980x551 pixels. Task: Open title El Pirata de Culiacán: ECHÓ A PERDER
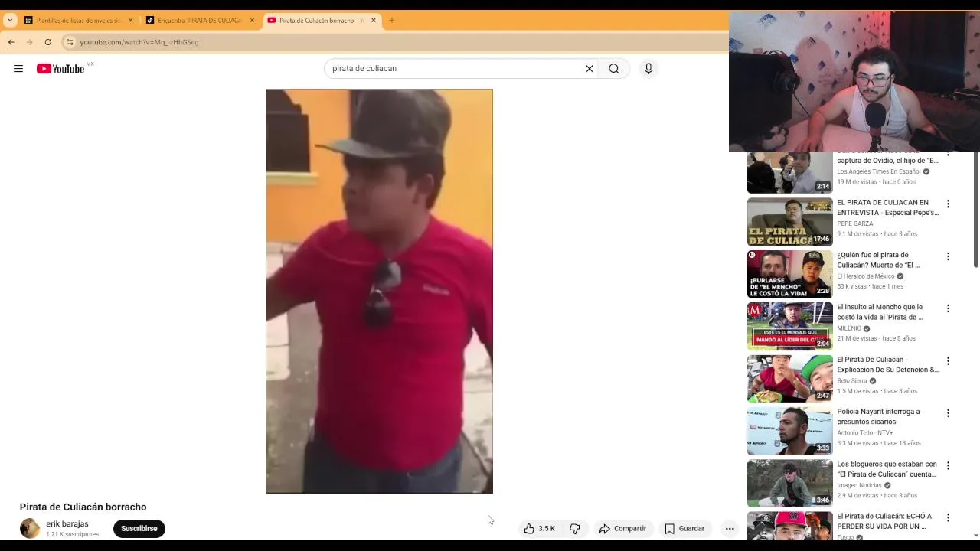click(x=884, y=521)
